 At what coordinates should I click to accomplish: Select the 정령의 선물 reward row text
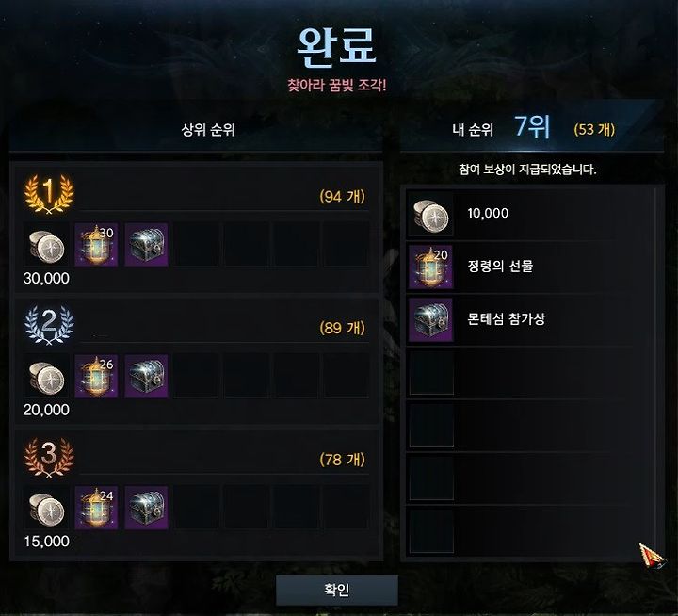[x=500, y=266]
